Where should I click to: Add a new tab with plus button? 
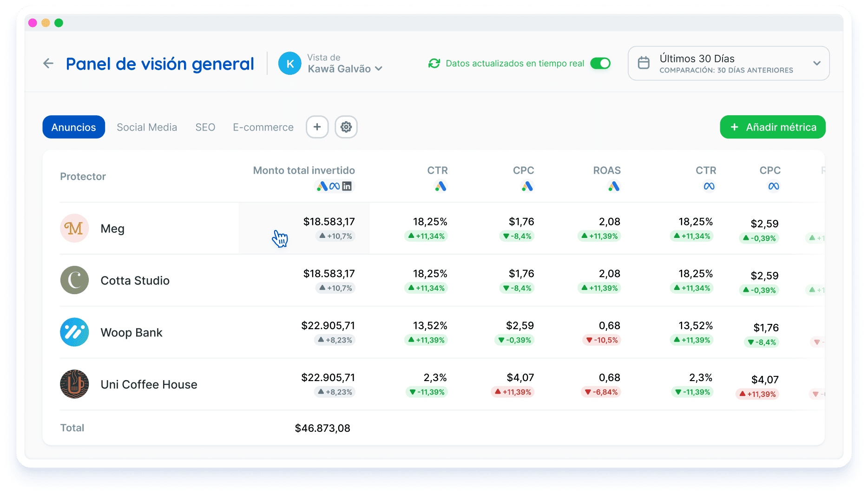click(x=317, y=127)
